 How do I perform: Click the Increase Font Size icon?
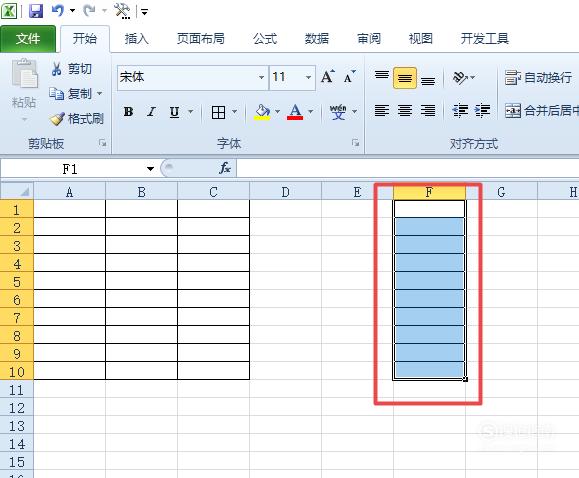click(x=328, y=77)
